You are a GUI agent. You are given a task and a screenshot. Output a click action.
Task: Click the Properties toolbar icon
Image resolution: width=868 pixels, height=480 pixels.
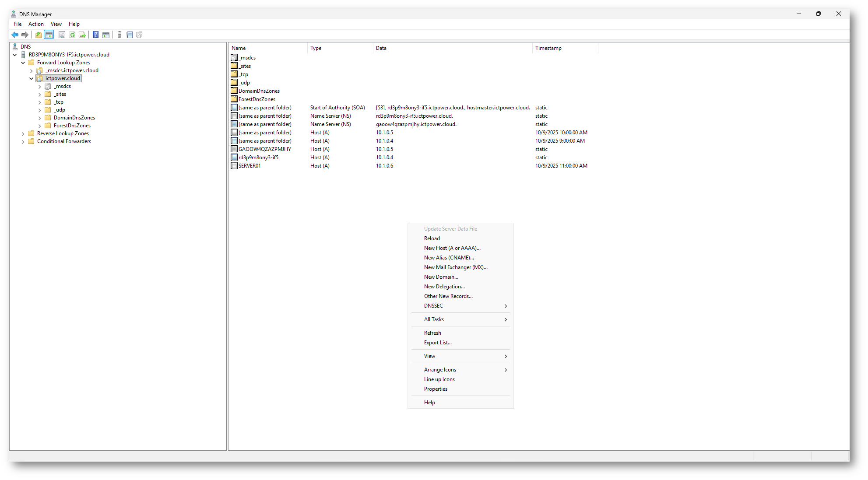[x=62, y=35]
